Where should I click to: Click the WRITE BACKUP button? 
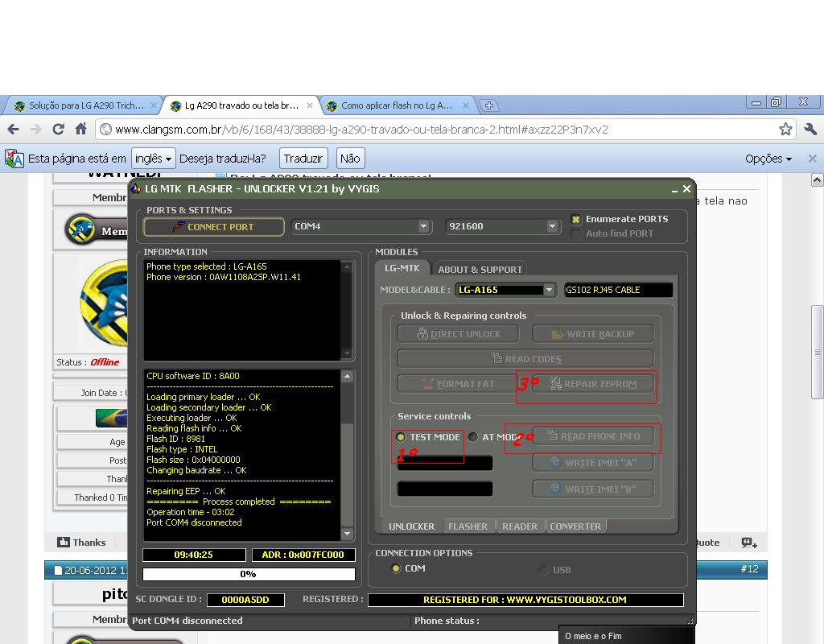point(593,334)
